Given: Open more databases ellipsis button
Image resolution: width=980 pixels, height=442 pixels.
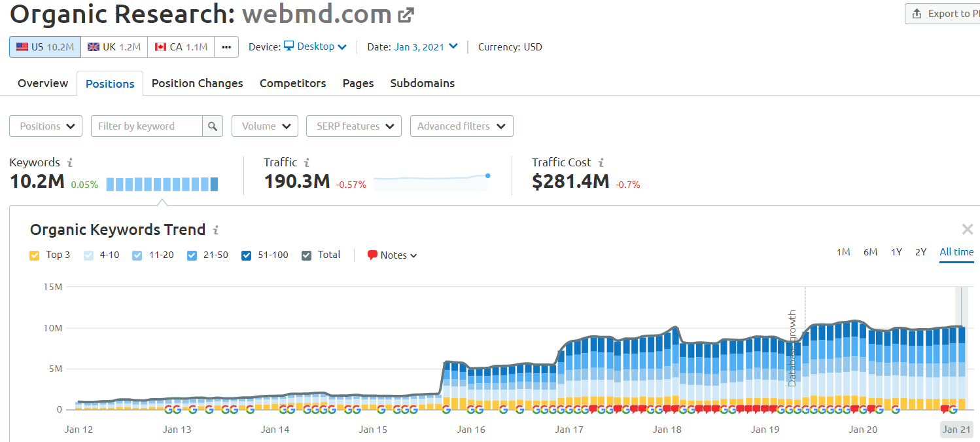Looking at the screenshot, I should [x=226, y=47].
